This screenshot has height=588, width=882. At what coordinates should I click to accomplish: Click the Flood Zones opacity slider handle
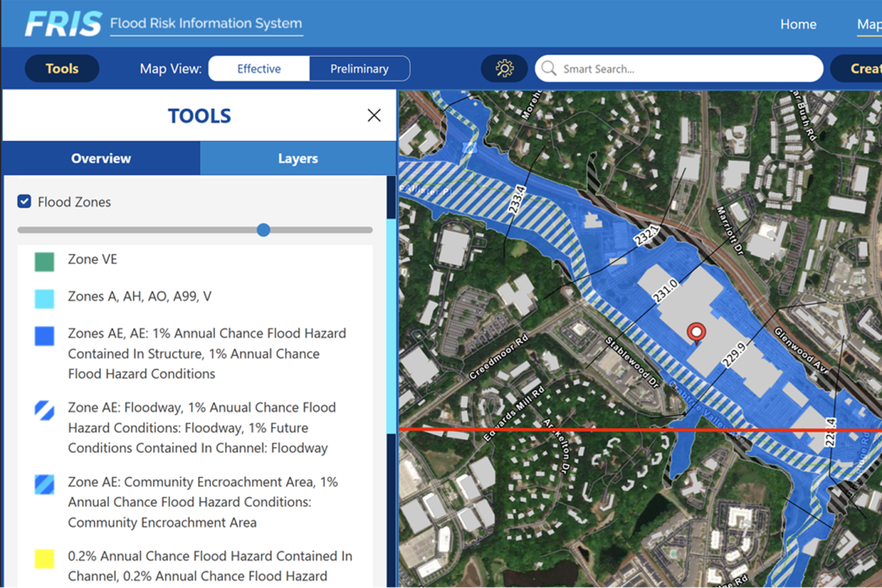pos(263,230)
